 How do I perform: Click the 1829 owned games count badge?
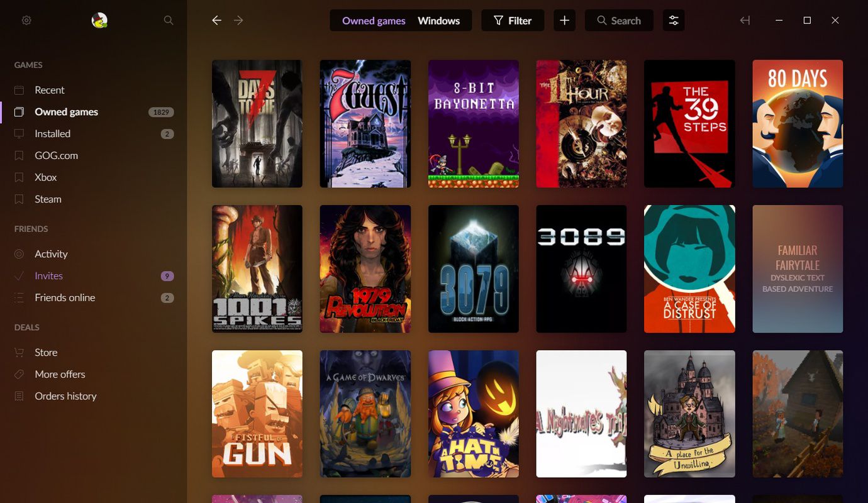161,112
